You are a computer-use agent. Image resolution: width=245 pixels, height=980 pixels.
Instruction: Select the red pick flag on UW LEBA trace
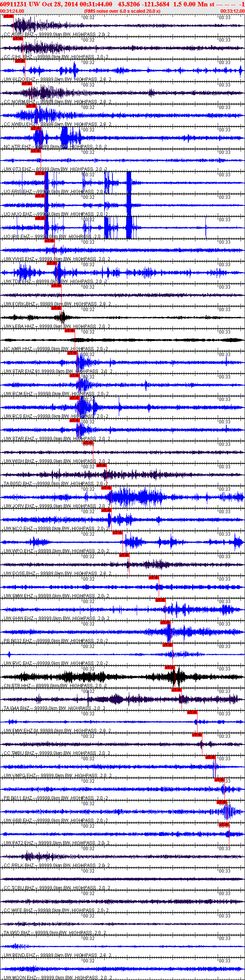click(56, 308)
